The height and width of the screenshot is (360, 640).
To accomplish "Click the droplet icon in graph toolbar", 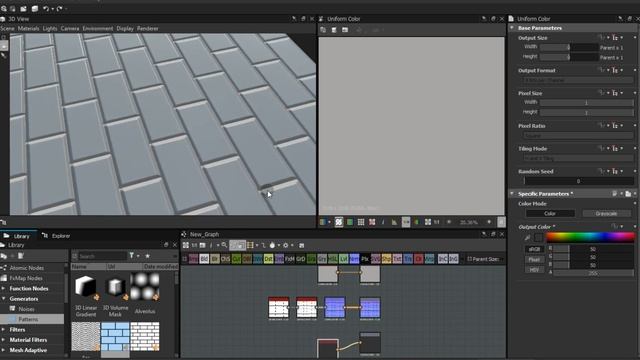I will tap(272, 245).
